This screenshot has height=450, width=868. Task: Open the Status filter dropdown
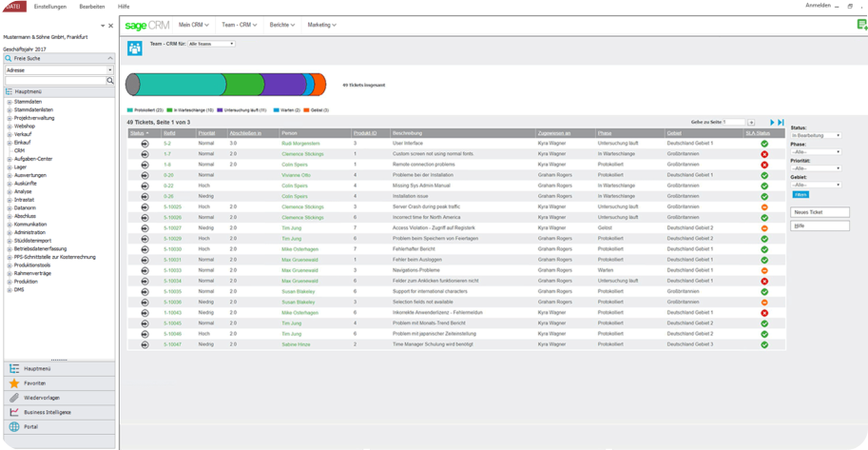[816, 135]
